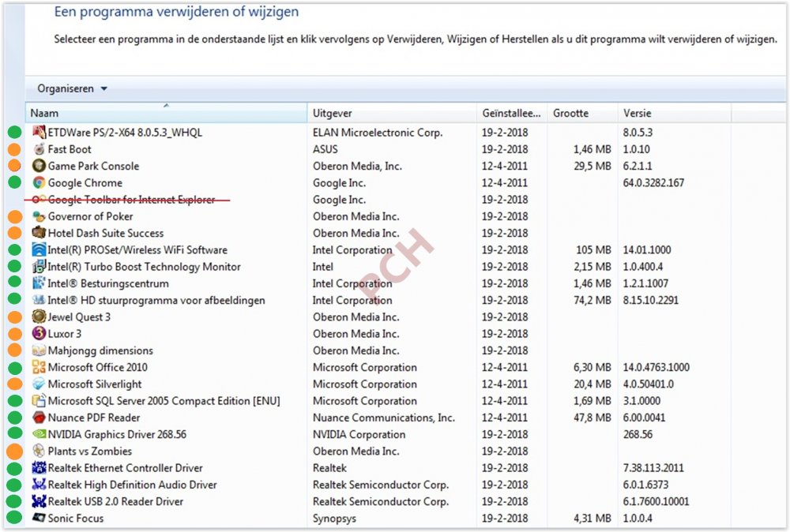The width and height of the screenshot is (790, 532).
Task: Click the Google Chrome icon
Action: [39, 182]
